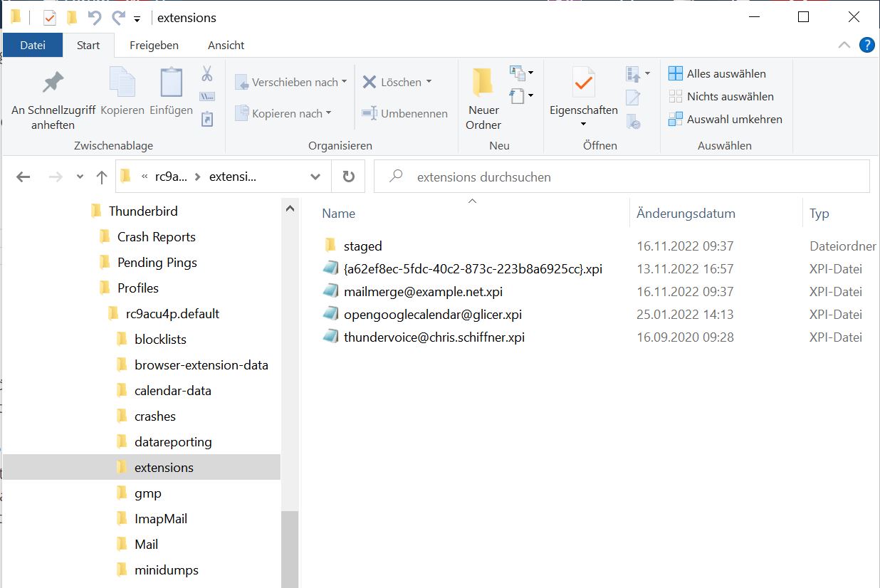Open the recent locations dropdown
Image resolution: width=880 pixels, height=588 pixels.
click(80, 177)
